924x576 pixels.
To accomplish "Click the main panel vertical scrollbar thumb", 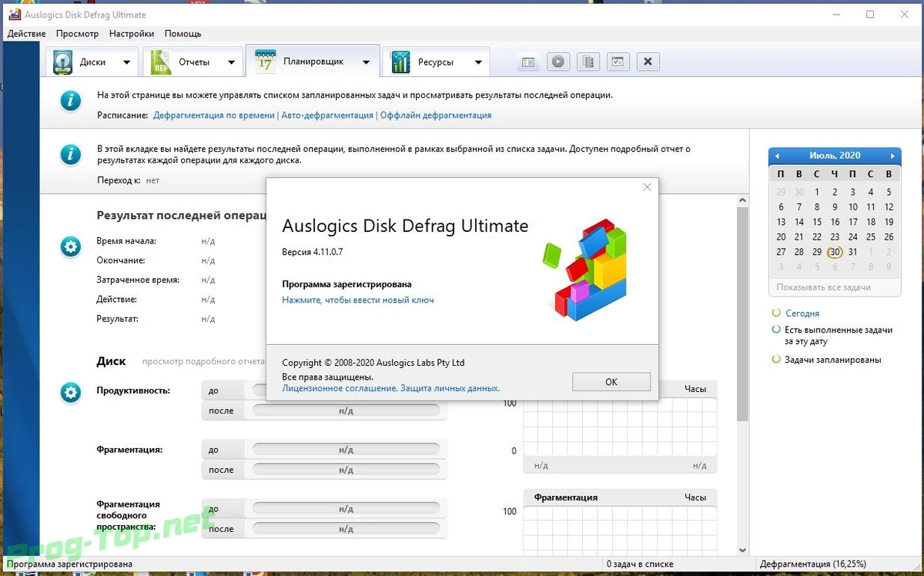I will [742, 314].
